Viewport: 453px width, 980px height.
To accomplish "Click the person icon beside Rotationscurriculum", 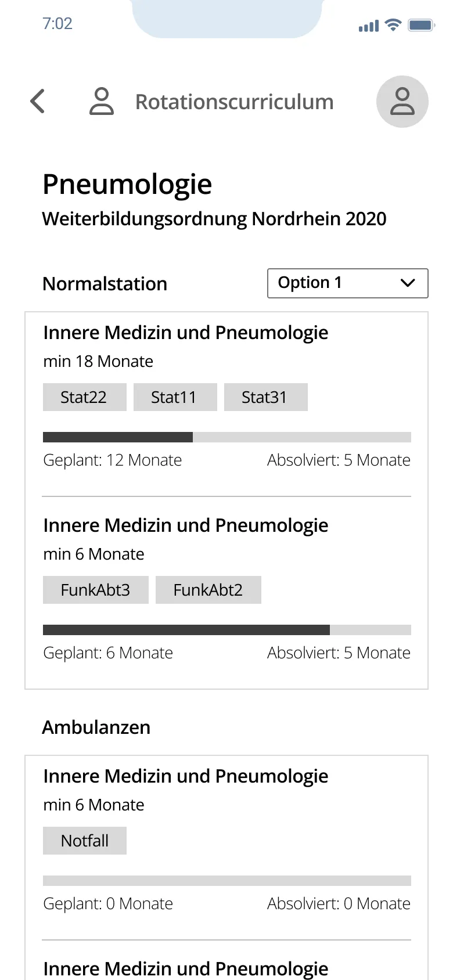I will [102, 102].
